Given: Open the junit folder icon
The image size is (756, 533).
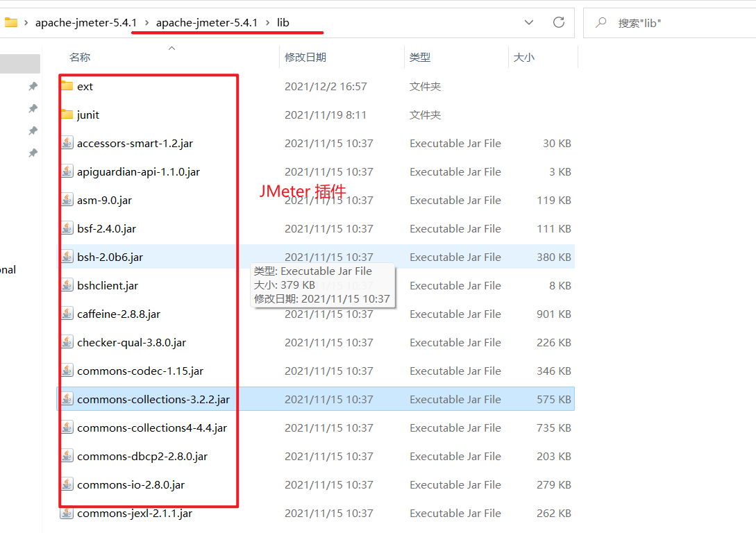Looking at the screenshot, I should (x=67, y=115).
